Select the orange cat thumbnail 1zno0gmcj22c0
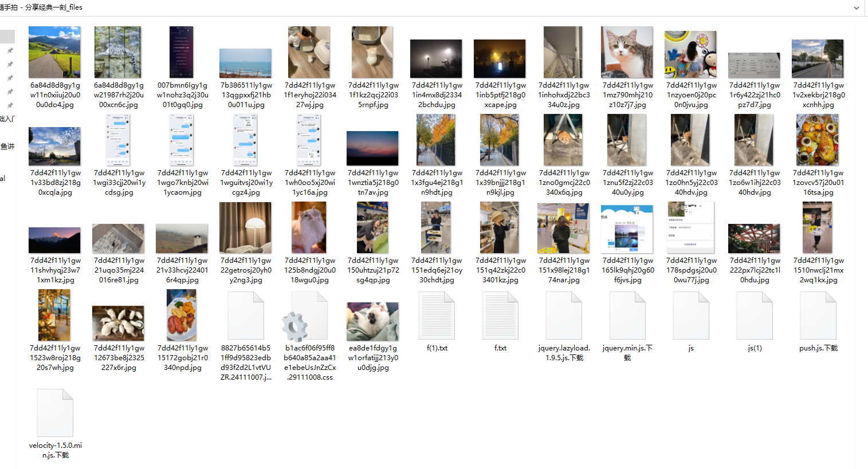Image resolution: width=868 pixels, height=469 pixels. pos(563,140)
